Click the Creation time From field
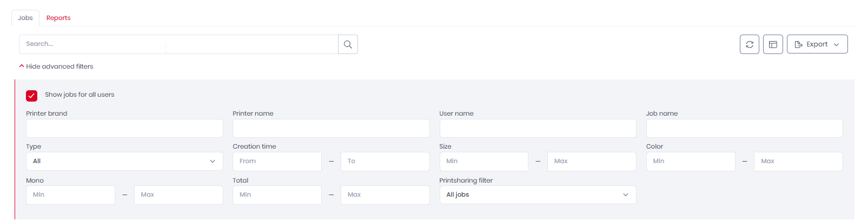868x221 pixels. 277,162
